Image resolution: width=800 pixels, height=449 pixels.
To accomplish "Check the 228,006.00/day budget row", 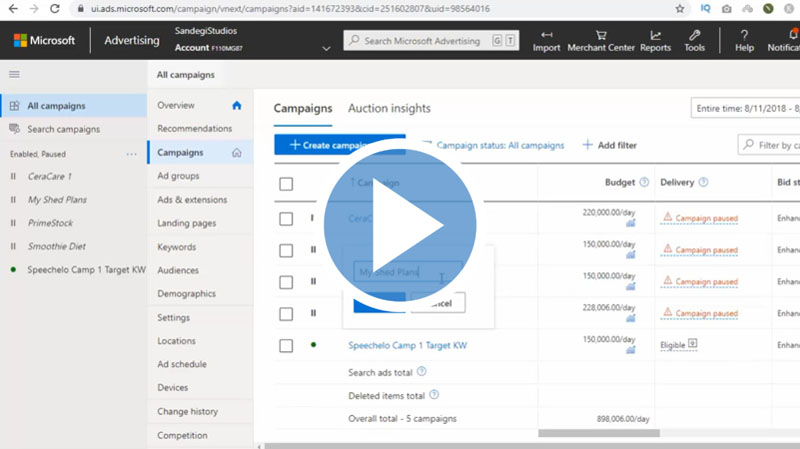I will click(x=286, y=314).
